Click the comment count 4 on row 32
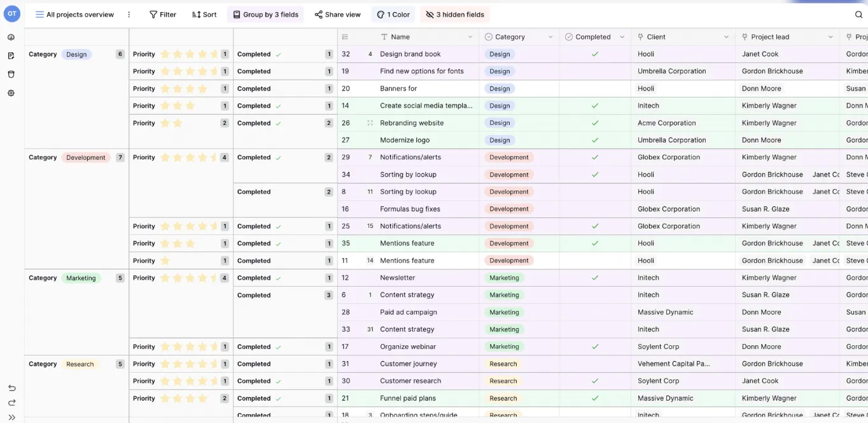The image size is (868, 423). pos(370,54)
